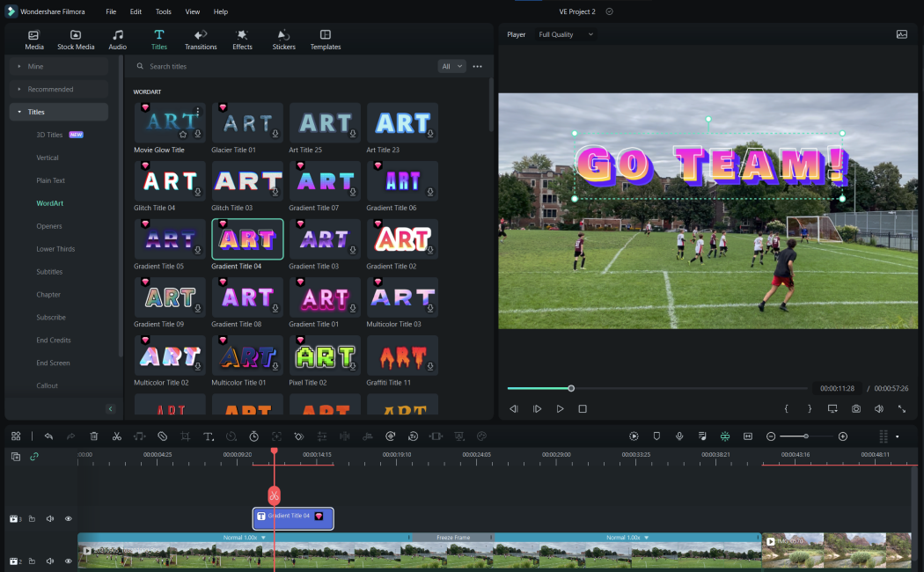Switch to the Transitions tab
The height and width of the screenshot is (572, 924).
click(201, 40)
